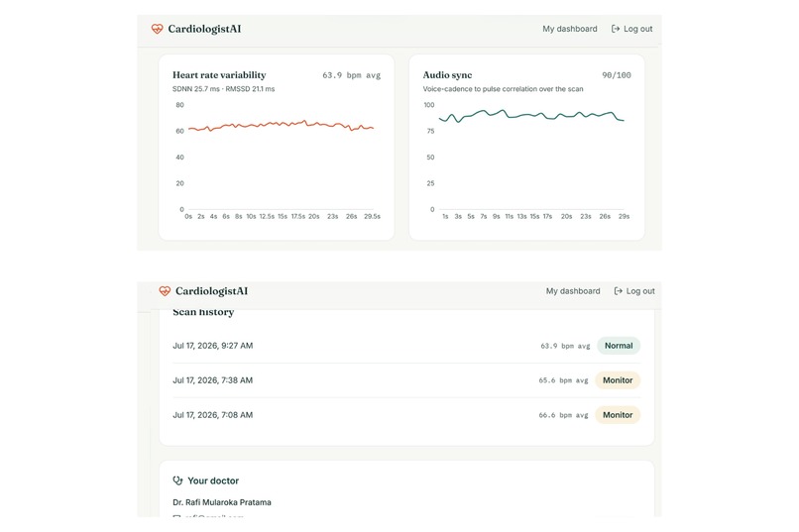
Task: Click the SDNN 25.7 ms RMSSD 21.1 ms line
Action: pyautogui.click(x=224, y=89)
